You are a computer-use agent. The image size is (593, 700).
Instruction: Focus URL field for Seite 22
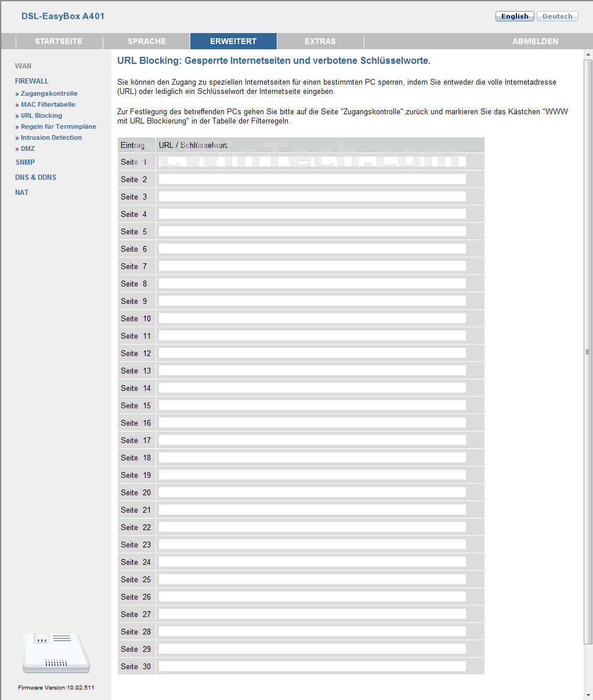click(312, 527)
